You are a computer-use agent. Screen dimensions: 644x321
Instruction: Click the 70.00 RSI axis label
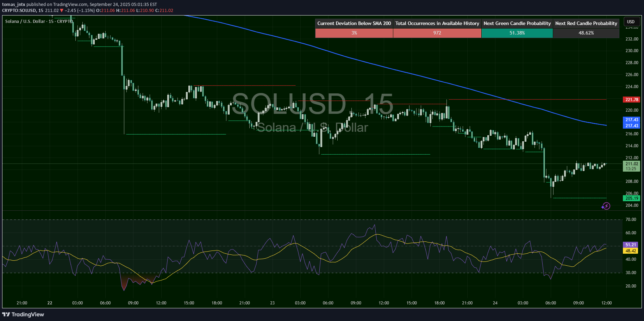coord(631,220)
